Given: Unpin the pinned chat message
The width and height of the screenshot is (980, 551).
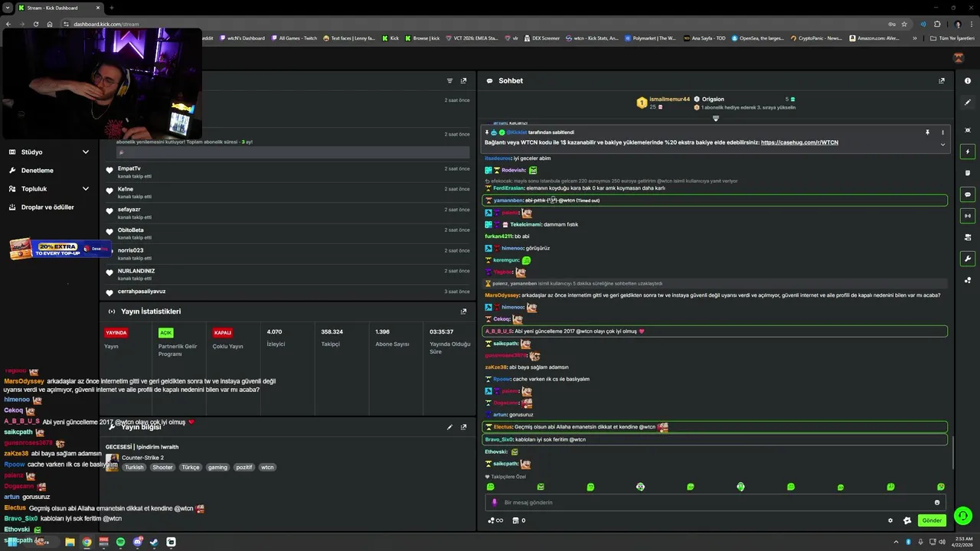Looking at the screenshot, I should [927, 132].
